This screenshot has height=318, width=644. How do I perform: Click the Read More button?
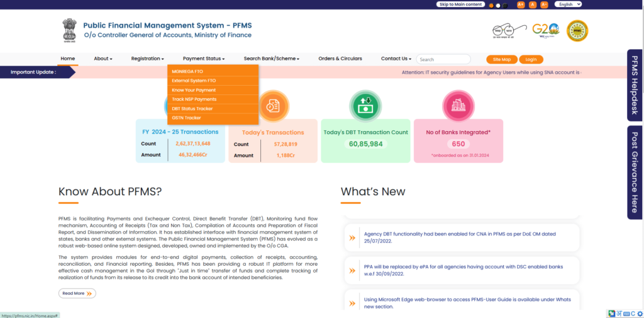(77, 293)
